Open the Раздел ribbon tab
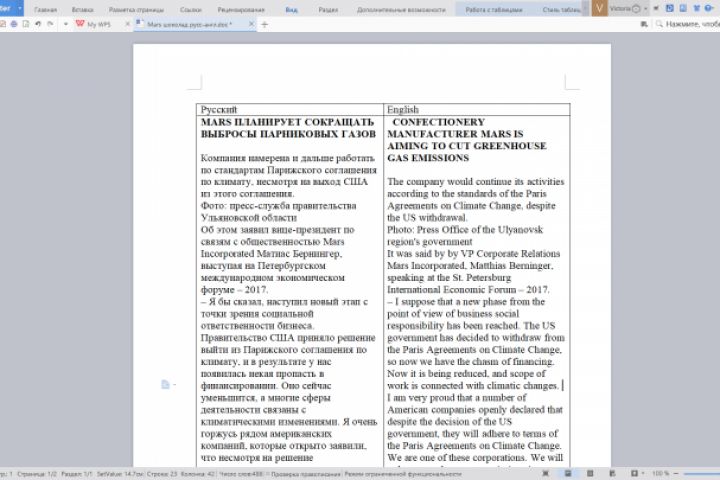This screenshot has height=480, width=720. 328,10
